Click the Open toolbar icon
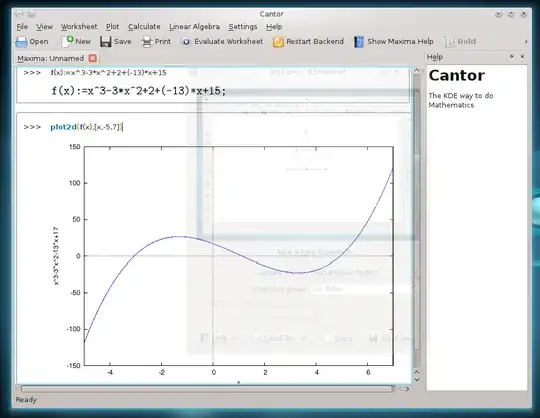Image resolution: width=540 pixels, height=418 pixels. point(21,42)
